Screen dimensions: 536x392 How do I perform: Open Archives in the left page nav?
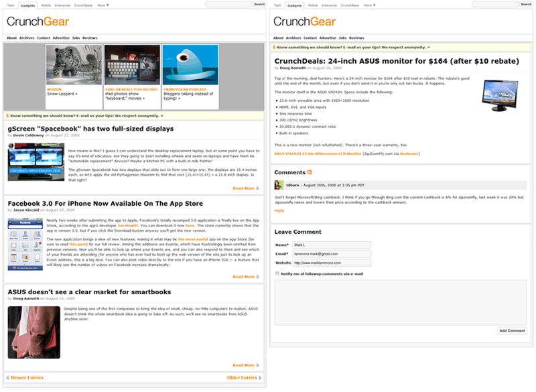[x=27, y=38]
